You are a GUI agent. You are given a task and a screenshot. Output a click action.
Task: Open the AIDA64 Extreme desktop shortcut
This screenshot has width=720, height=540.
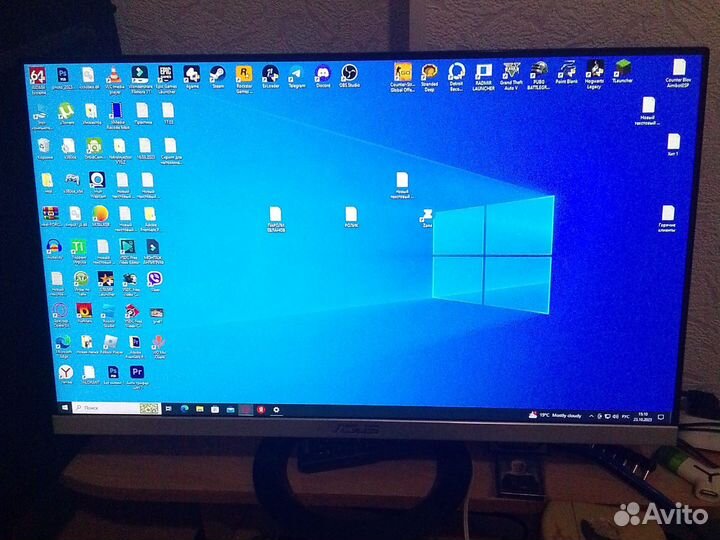tap(38, 80)
